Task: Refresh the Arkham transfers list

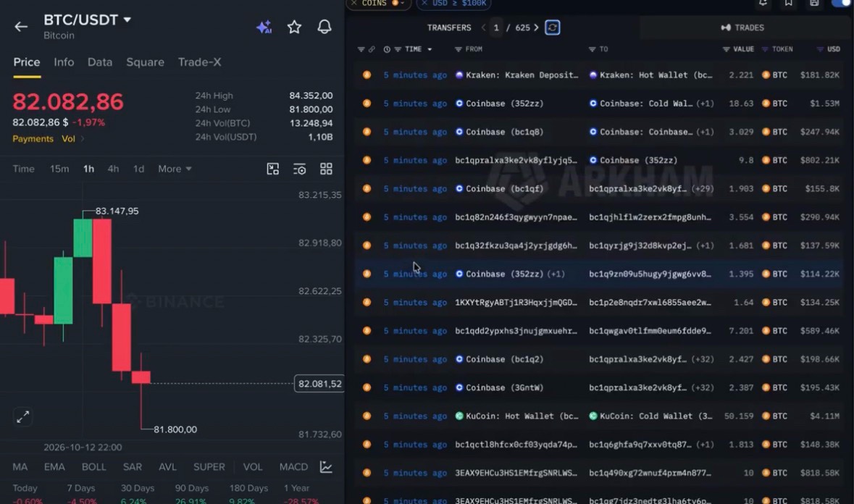Action: tap(552, 28)
